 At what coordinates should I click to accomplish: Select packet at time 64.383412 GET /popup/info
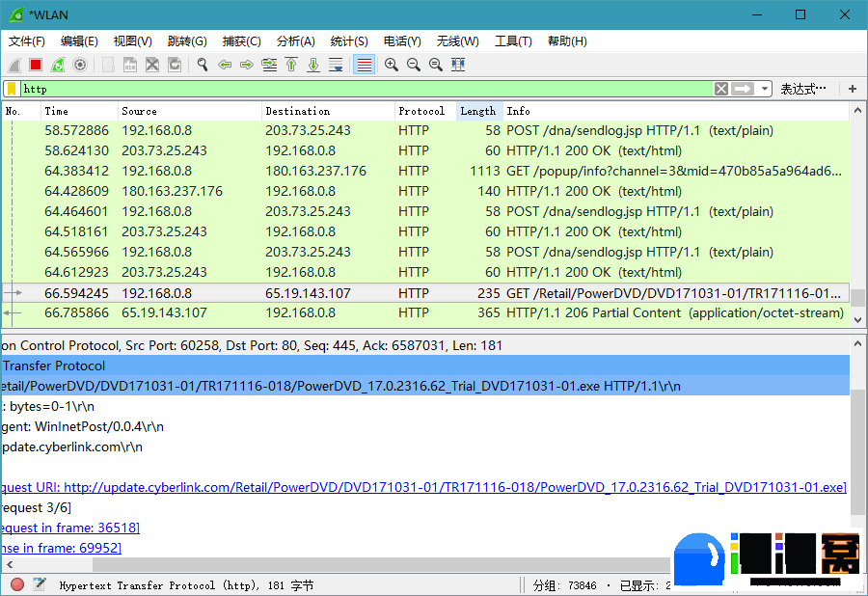pyautogui.click(x=425, y=171)
